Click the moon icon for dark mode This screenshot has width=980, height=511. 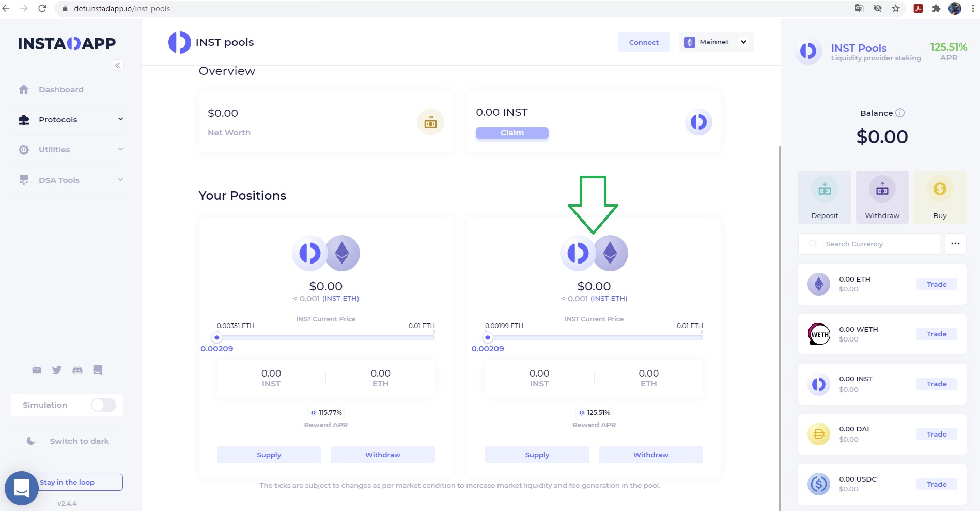(x=31, y=441)
